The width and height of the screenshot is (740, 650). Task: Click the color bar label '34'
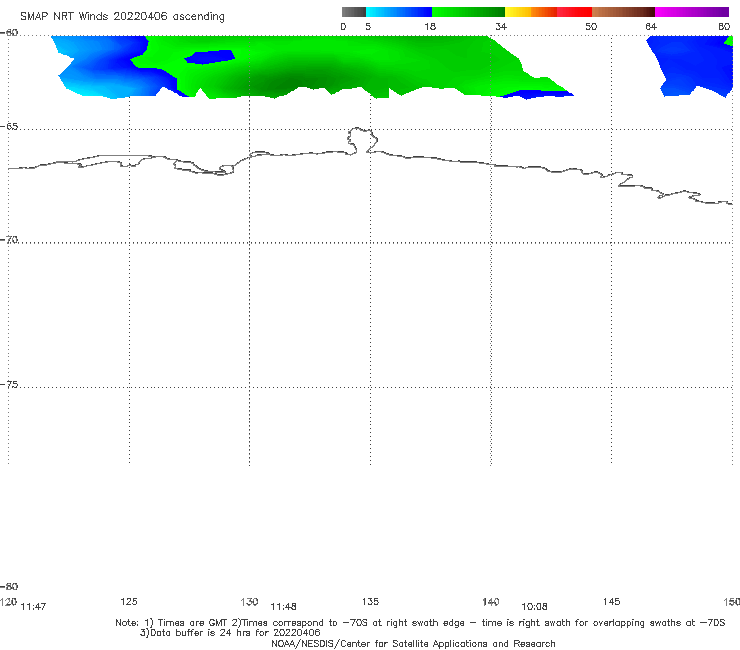coord(501,26)
